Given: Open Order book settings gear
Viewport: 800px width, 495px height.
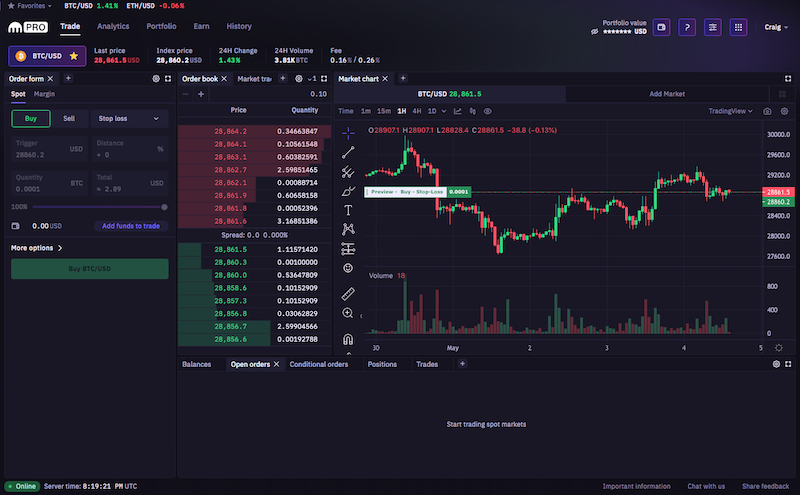Looking at the screenshot, I should tap(299, 79).
